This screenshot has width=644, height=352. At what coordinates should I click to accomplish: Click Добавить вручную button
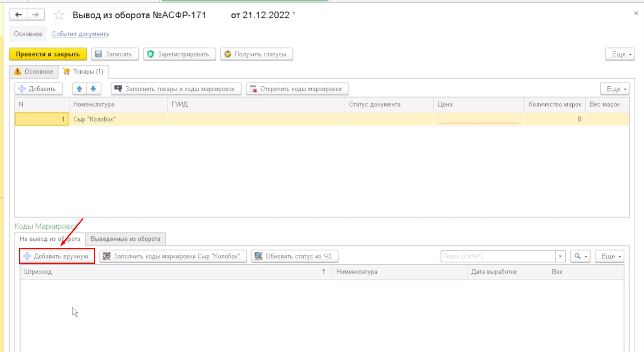(x=57, y=256)
